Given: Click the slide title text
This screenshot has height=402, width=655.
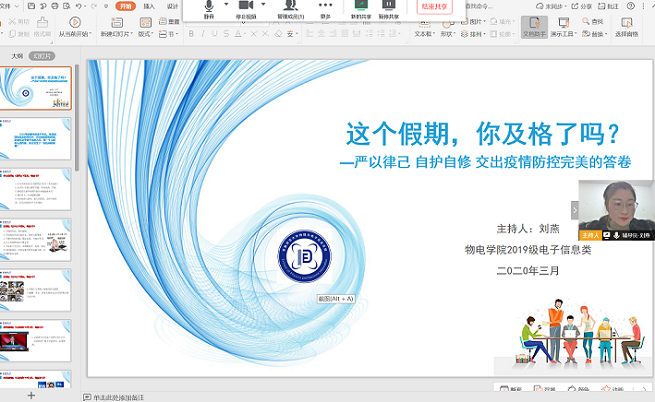Looking at the screenshot, I should point(483,134).
